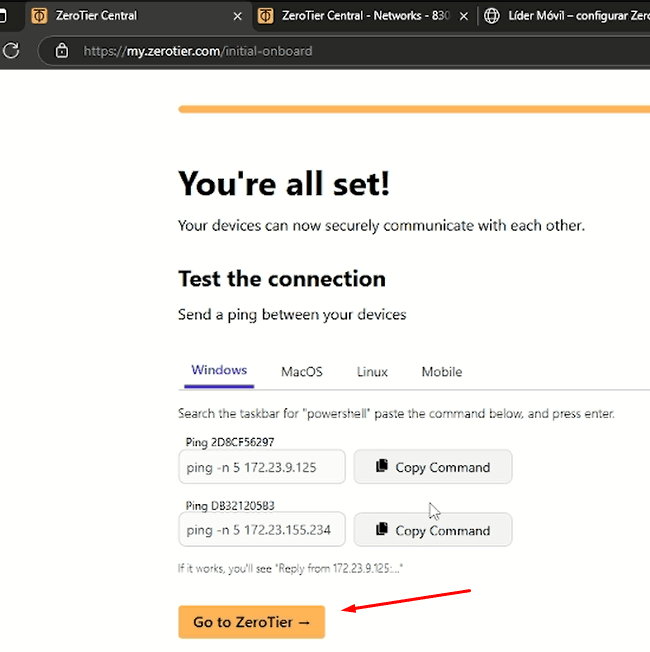650x652 pixels.
Task: Open site info via the address bar lock icon
Action: tap(62, 50)
